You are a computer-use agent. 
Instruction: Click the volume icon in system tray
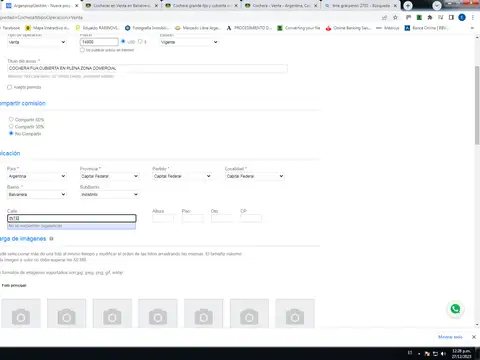pos(443,354)
